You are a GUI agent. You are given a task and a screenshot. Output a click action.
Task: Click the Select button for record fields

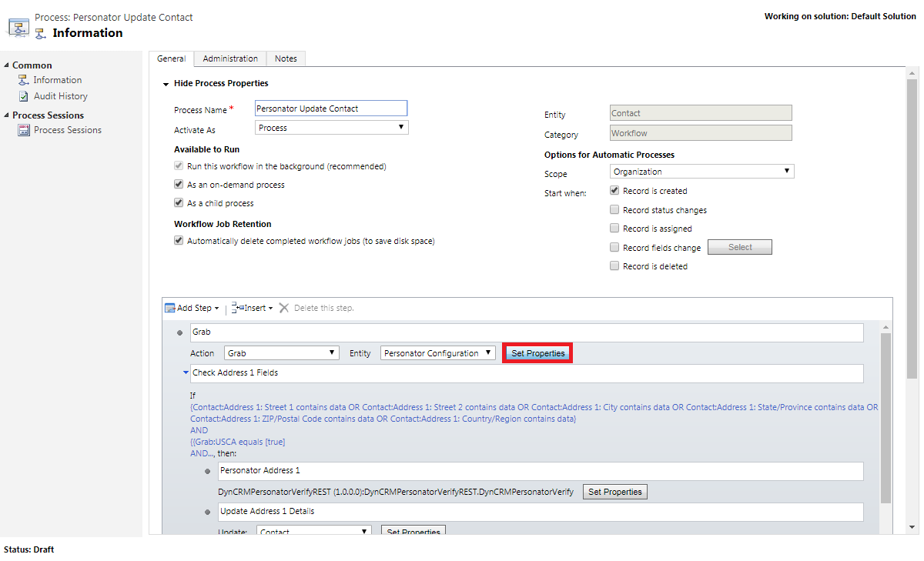[739, 247]
